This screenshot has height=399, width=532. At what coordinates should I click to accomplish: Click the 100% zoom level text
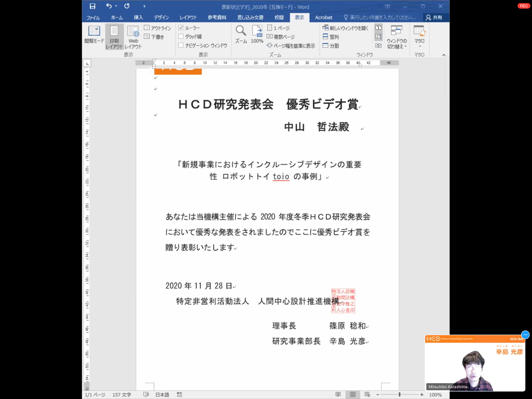435,395
